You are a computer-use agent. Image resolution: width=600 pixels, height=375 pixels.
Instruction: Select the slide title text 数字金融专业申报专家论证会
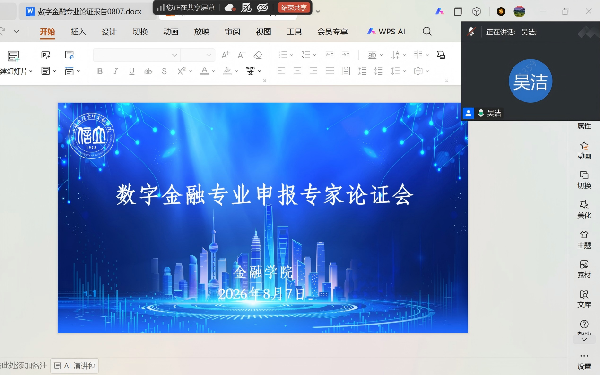(x=264, y=195)
